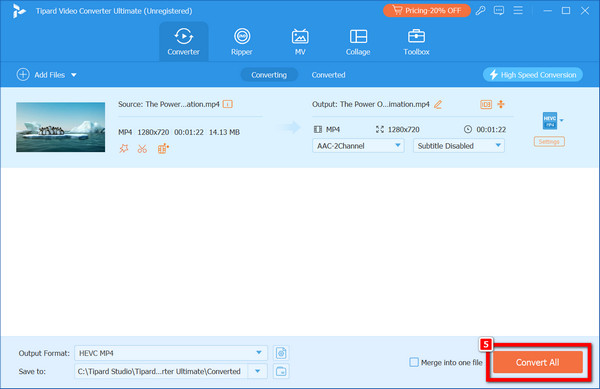The image size is (600, 389).
Task: Click the scissors cut icon
Action: [142, 148]
